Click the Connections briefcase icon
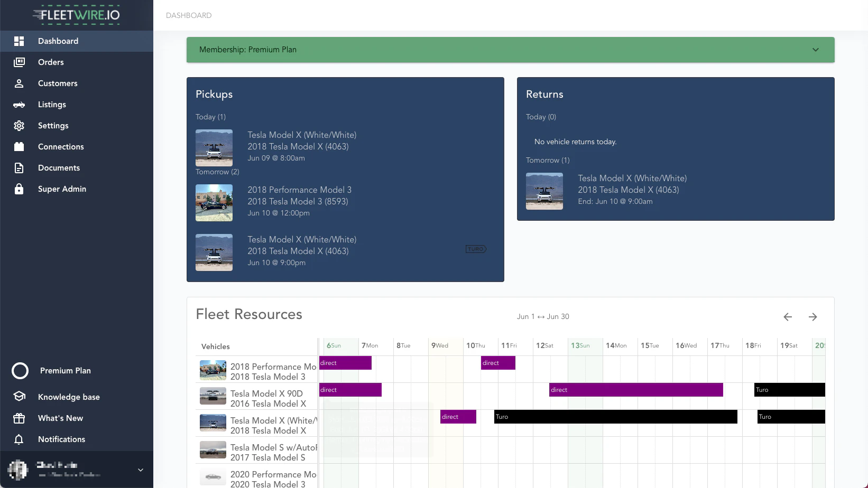The height and width of the screenshot is (488, 868). click(x=19, y=146)
